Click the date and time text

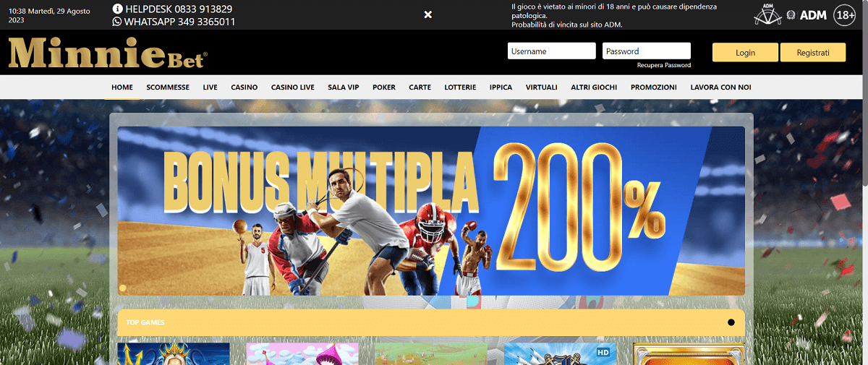point(49,15)
